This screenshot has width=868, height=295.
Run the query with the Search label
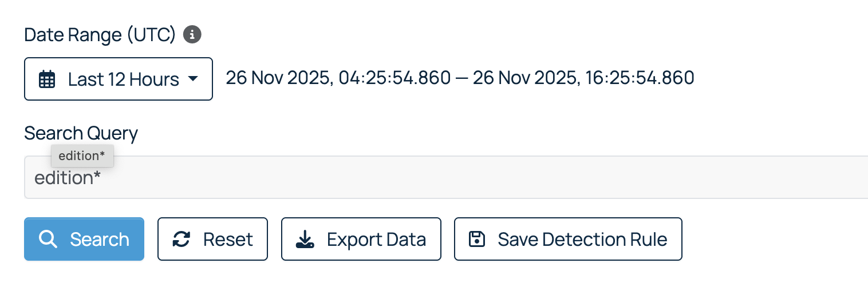(x=100, y=239)
